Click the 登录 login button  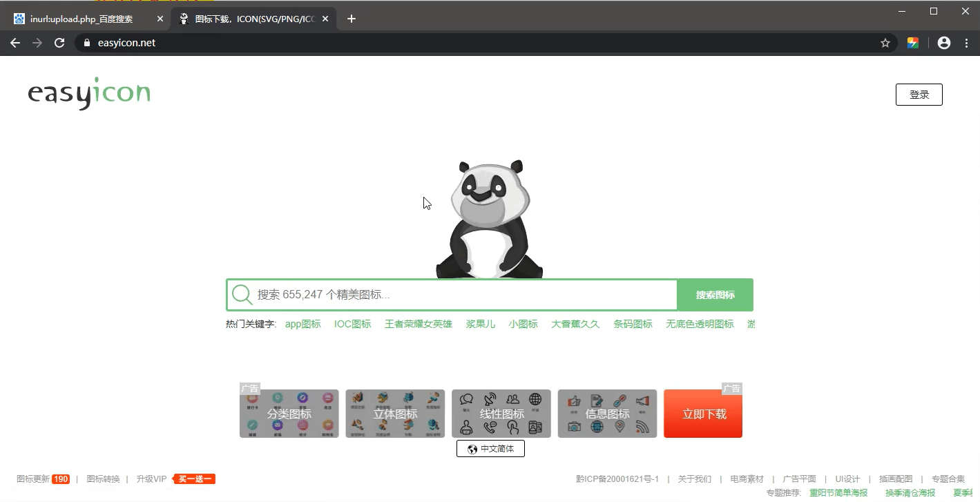coord(919,95)
